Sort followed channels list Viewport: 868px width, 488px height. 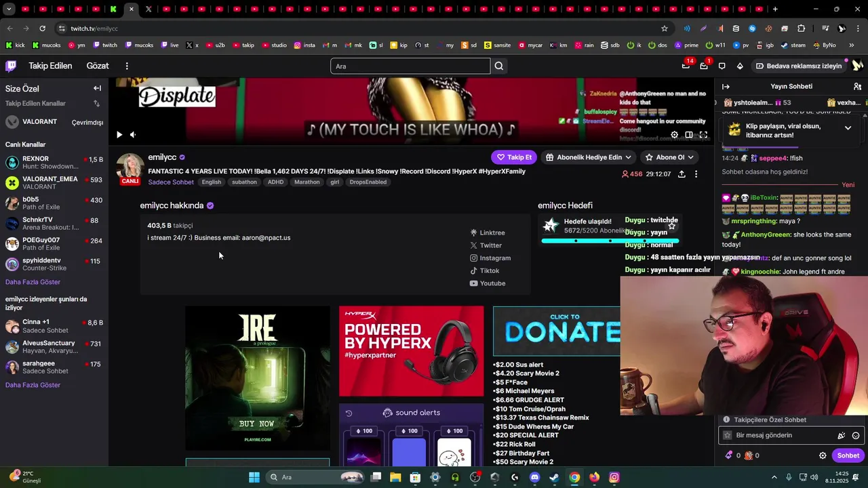click(96, 104)
